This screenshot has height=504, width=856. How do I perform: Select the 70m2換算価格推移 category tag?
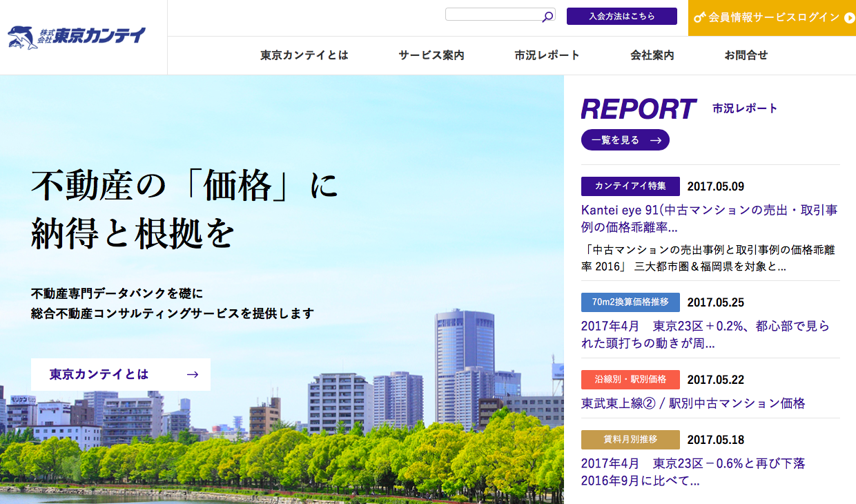coord(630,302)
